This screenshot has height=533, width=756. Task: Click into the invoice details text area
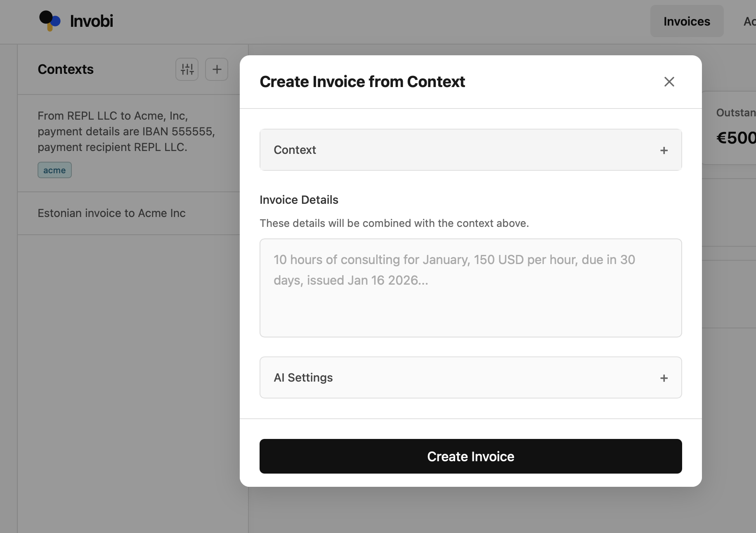[x=470, y=288]
